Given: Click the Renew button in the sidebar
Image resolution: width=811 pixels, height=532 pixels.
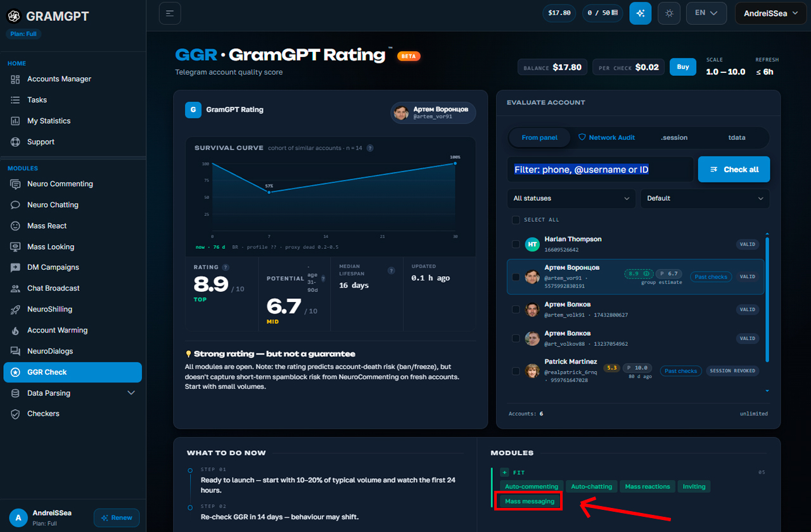Looking at the screenshot, I should click(117, 517).
